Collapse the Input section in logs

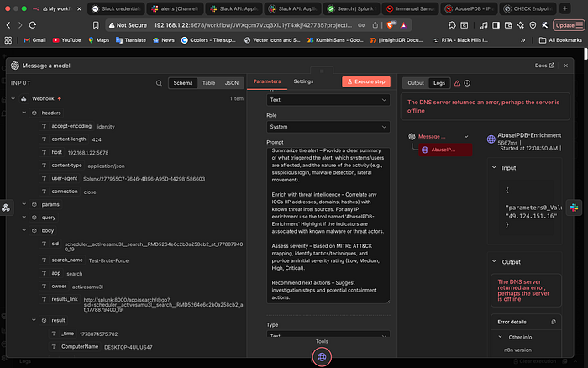(494, 168)
